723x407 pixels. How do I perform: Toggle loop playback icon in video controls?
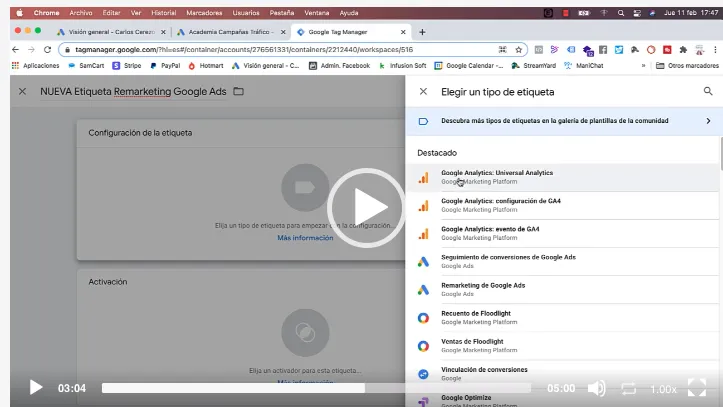tap(628, 388)
